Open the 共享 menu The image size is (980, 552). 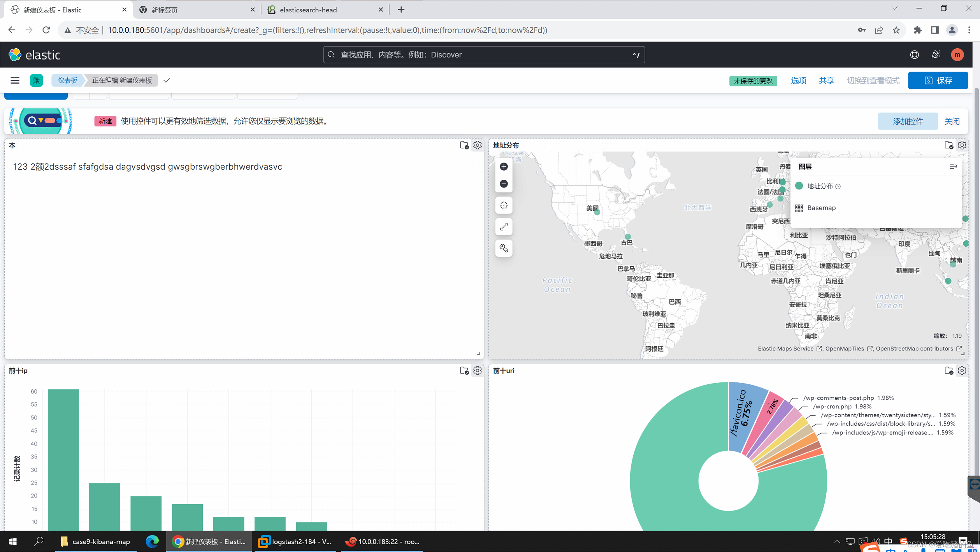pos(826,81)
